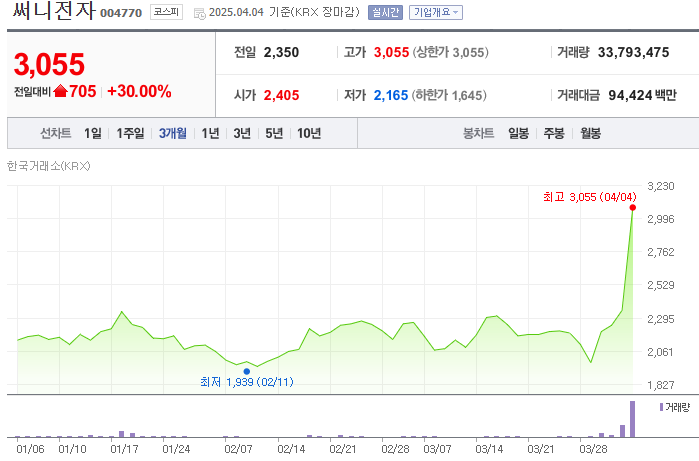Click the 코스피 market badge
Image resolution: width=699 pixels, height=461 pixels.
tap(166, 12)
